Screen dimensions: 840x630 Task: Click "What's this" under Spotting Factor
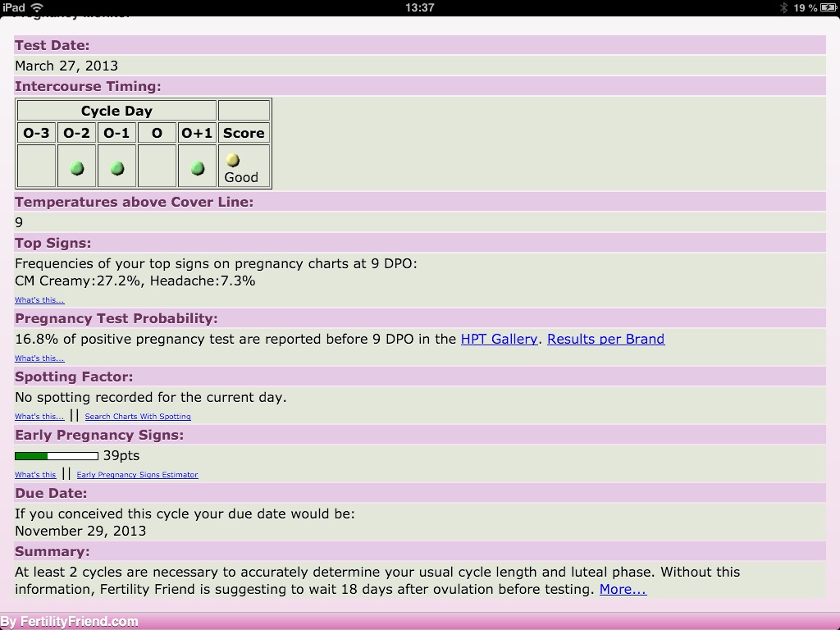click(39, 417)
